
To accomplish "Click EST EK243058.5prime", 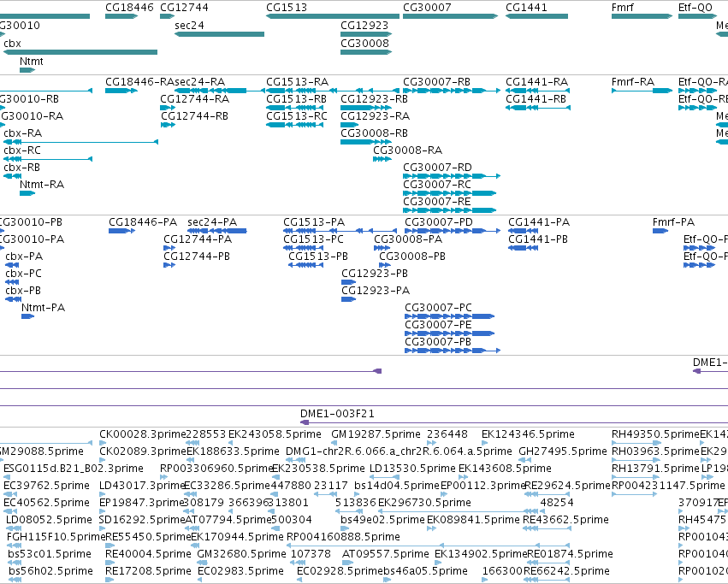I will tap(275, 434).
